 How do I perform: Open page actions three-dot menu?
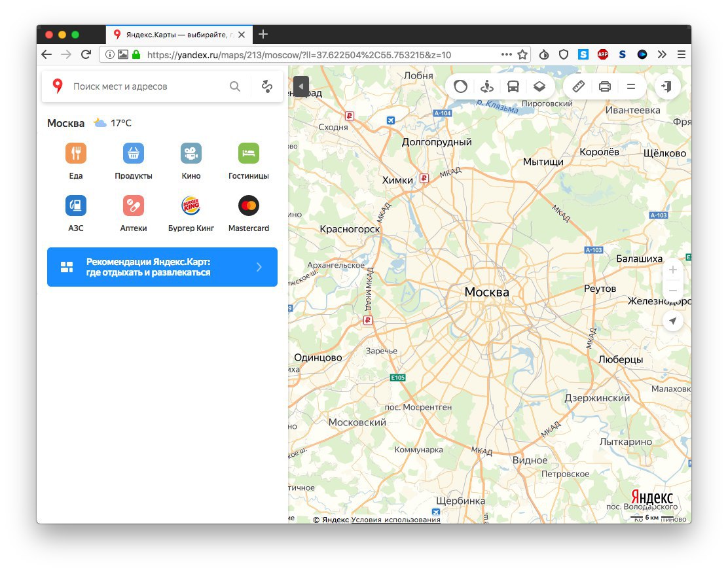pyautogui.click(x=507, y=54)
